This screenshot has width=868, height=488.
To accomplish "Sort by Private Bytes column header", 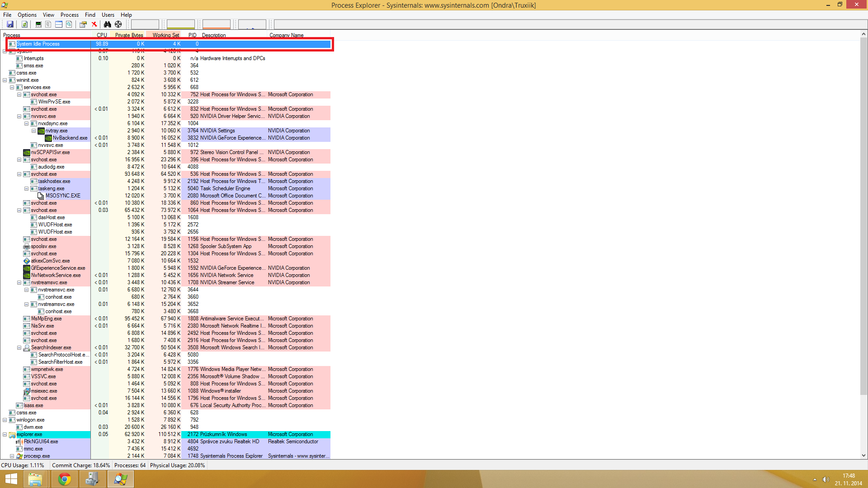I will click(x=129, y=35).
